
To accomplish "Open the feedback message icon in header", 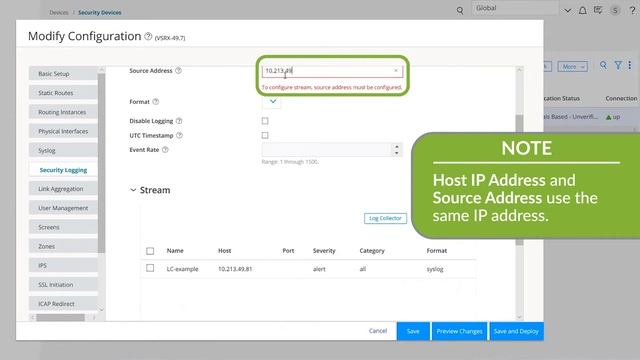I will pos(598,10).
